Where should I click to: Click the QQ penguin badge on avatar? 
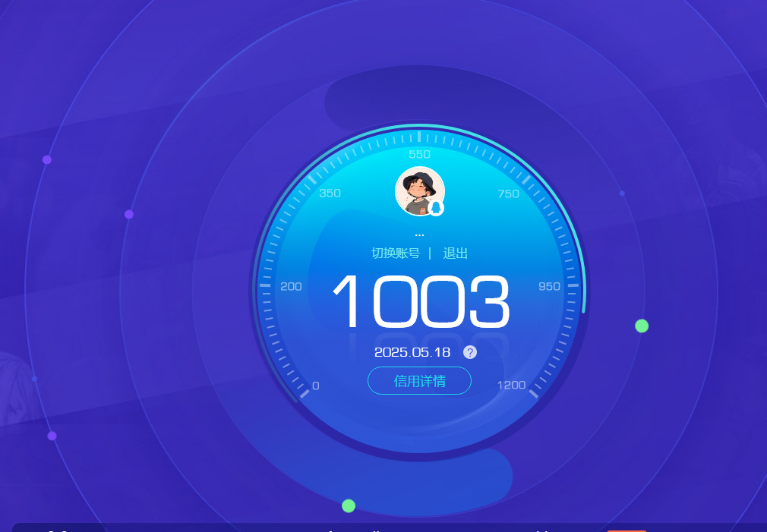point(436,208)
